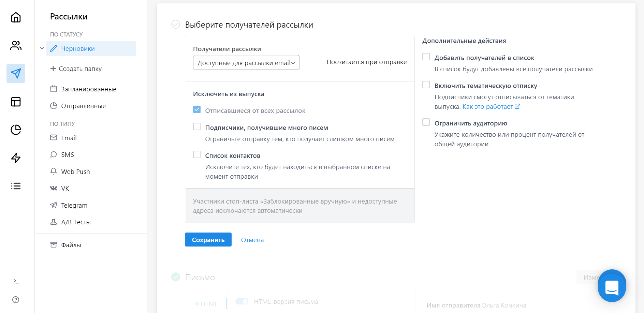Click Создать папку
644x313 pixels.
point(80,69)
